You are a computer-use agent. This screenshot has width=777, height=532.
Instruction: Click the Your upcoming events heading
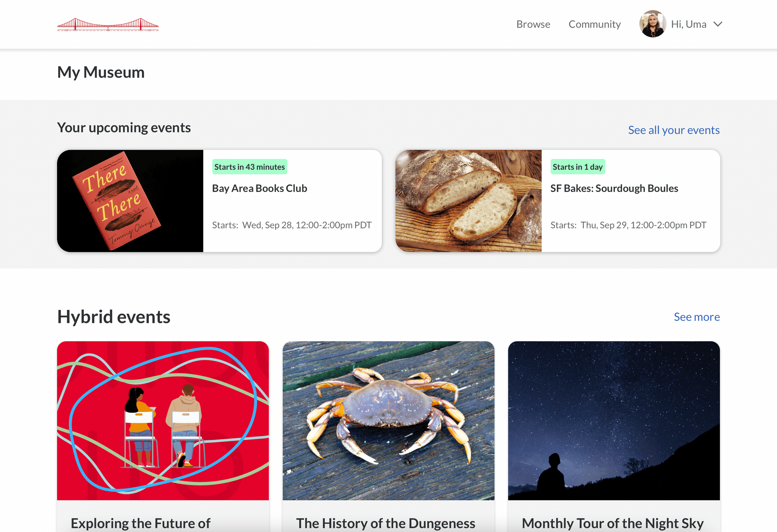pos(124,127)
